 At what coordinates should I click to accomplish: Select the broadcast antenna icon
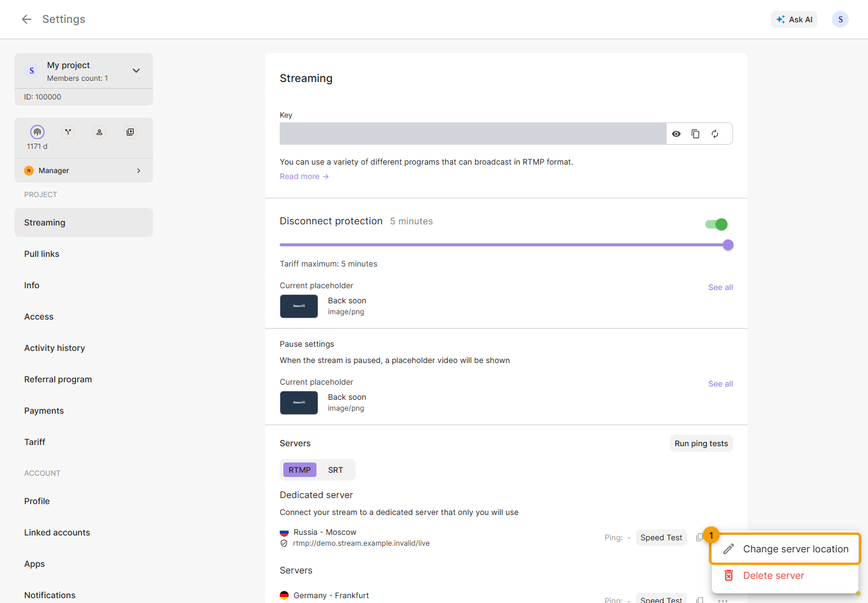(37, 132)
